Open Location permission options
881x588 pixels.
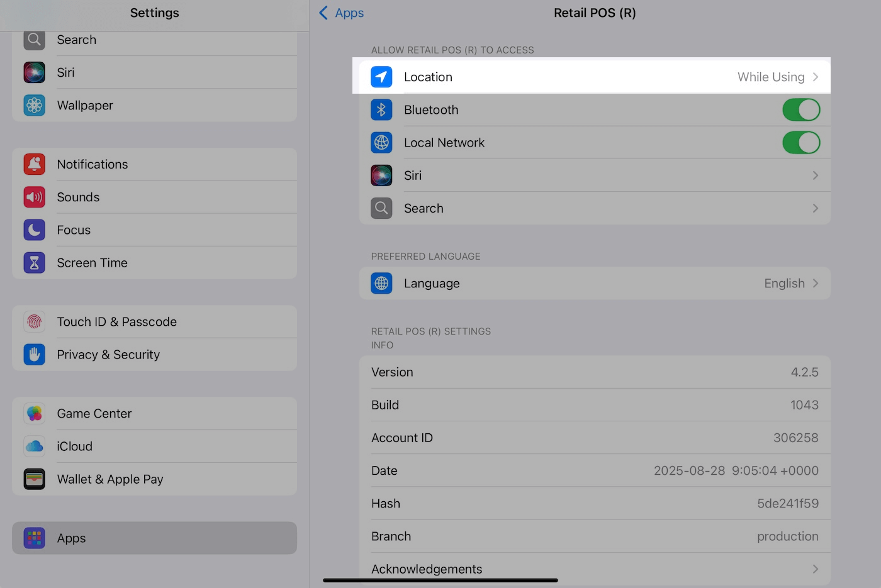click(x=592, y=77)
